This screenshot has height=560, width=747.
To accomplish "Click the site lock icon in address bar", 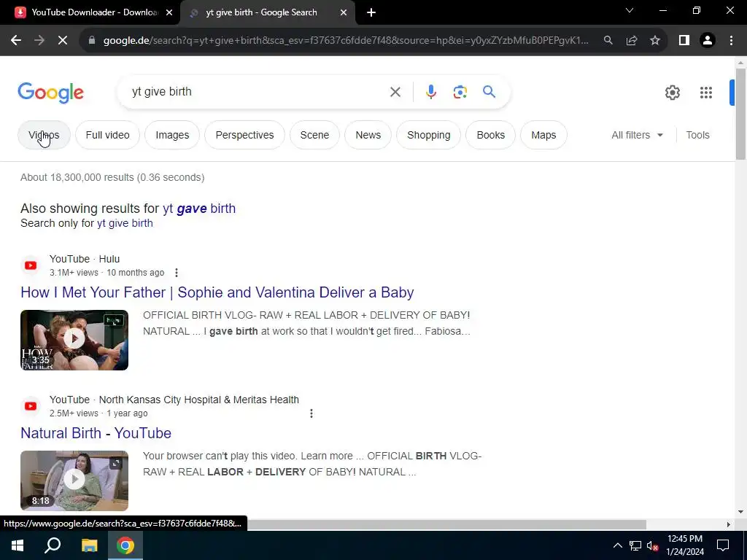I will click(91, 41).
